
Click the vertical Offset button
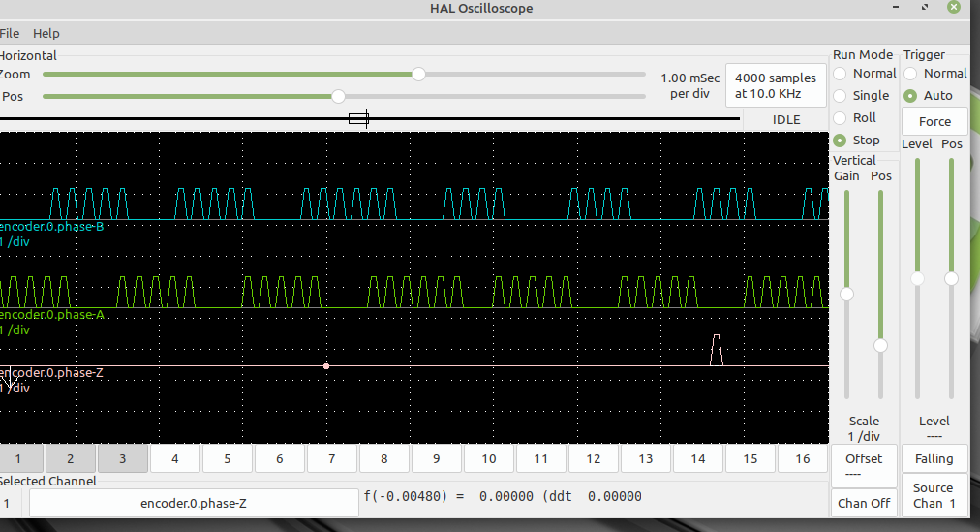point(864,465)
